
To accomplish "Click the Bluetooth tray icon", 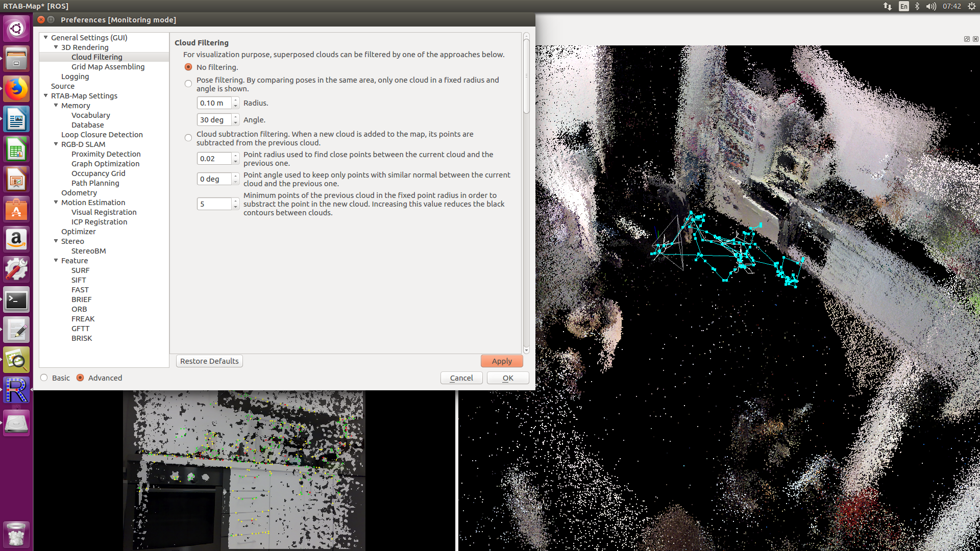I will [x=917, y=6].
